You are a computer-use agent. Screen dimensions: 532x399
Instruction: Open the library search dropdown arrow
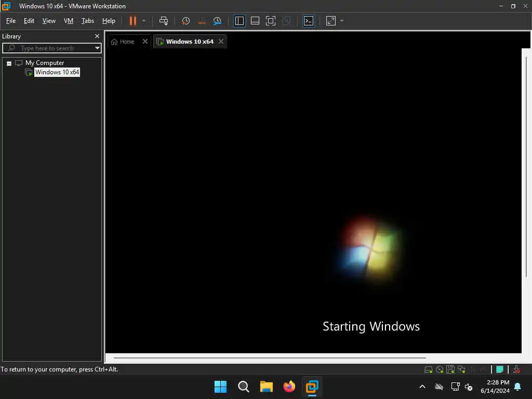97,48
